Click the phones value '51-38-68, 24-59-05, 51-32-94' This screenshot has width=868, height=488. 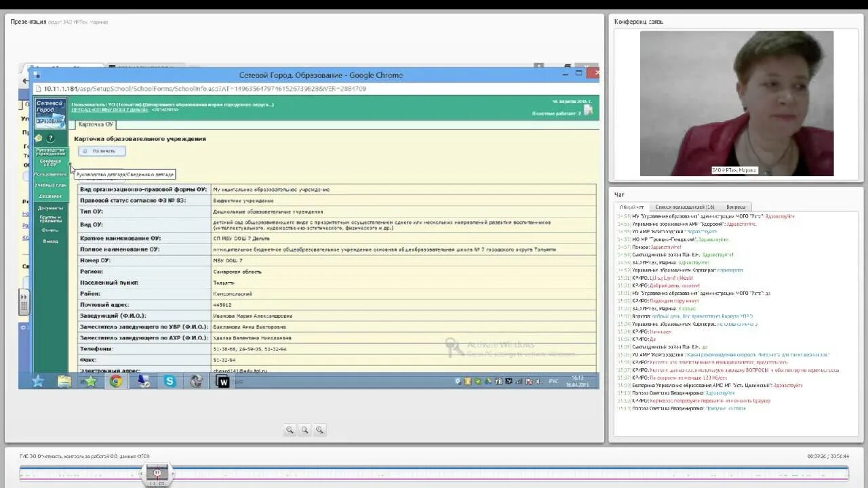pos(250,349)
